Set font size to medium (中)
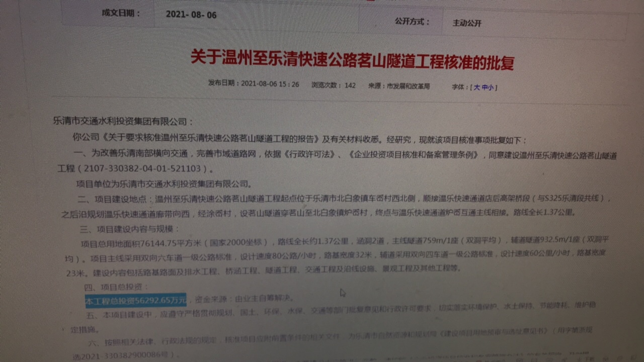The width and height of the screenshot is (644, 362). (485, 87)
